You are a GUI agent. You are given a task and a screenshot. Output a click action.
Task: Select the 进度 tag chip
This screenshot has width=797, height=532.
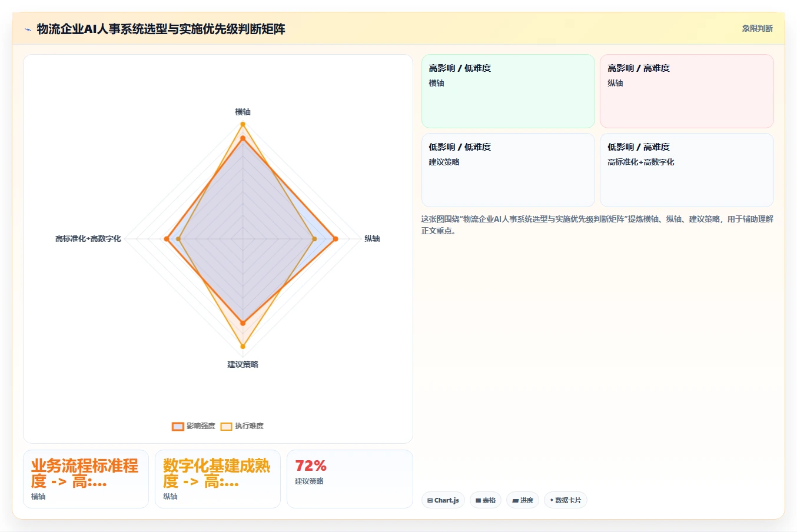point(523,500)
